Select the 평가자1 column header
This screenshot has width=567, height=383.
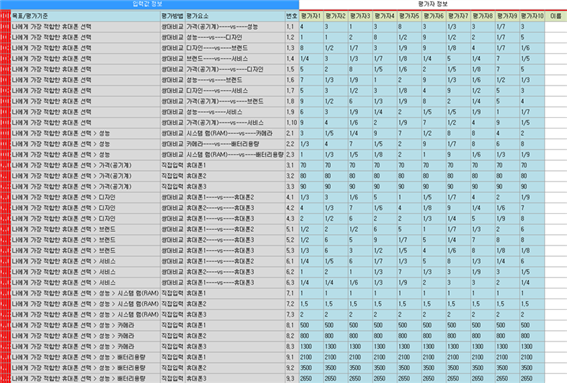(311, 16)
